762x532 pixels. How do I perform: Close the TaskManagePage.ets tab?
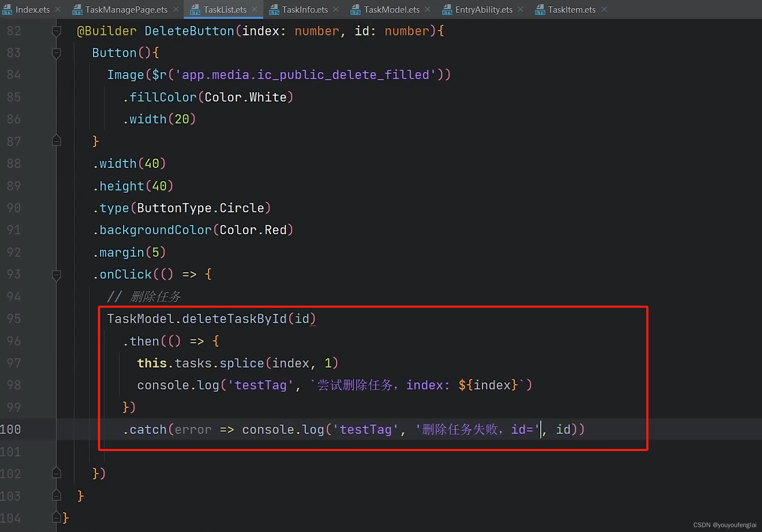tap(176, 10)
